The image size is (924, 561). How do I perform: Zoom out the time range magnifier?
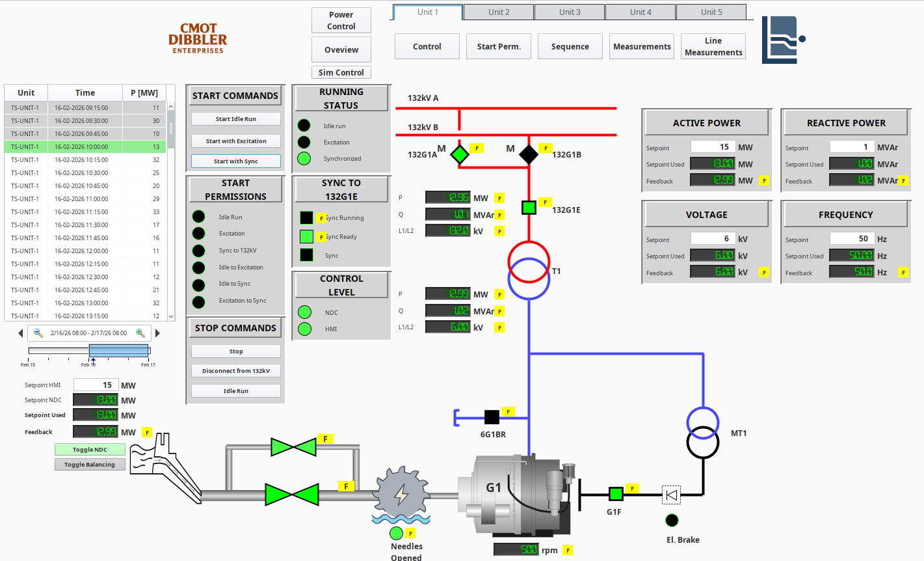(38, 333)
